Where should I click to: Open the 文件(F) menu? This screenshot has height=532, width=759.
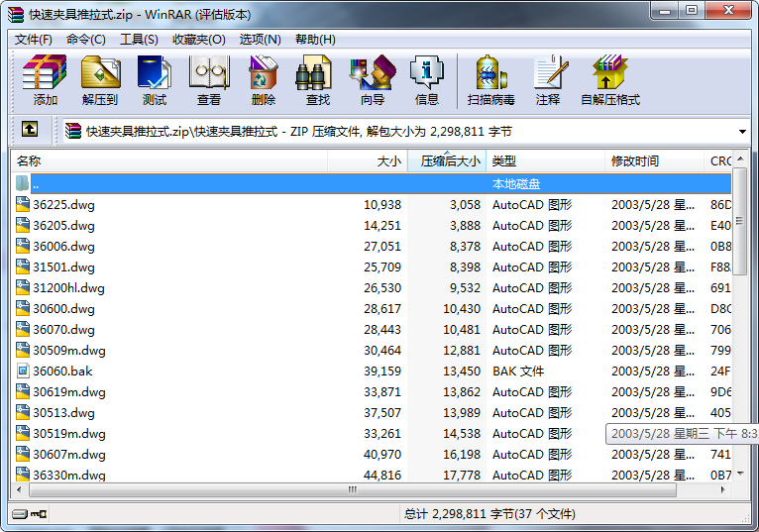coord(33,40)
